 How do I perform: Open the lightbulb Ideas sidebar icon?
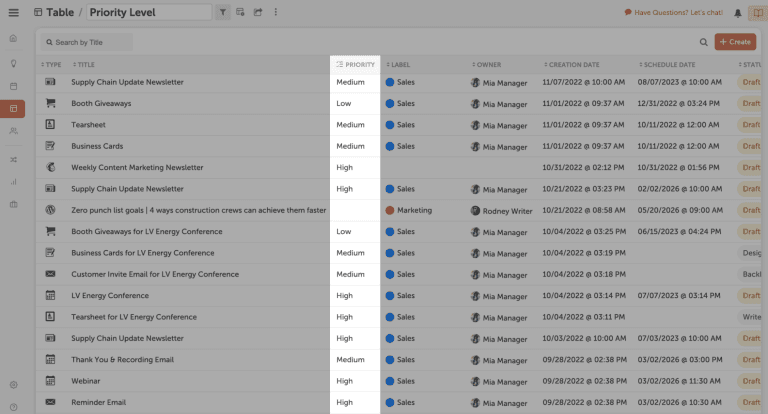click(13, 62)
